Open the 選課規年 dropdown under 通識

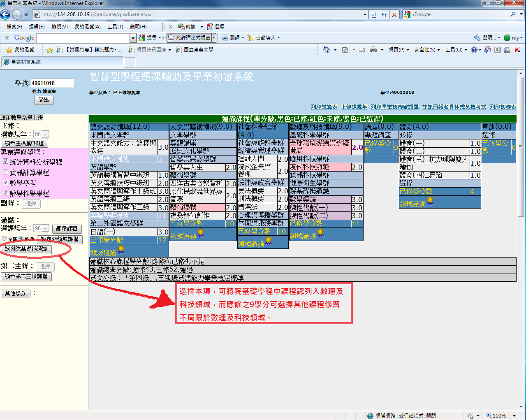[45, 228]
